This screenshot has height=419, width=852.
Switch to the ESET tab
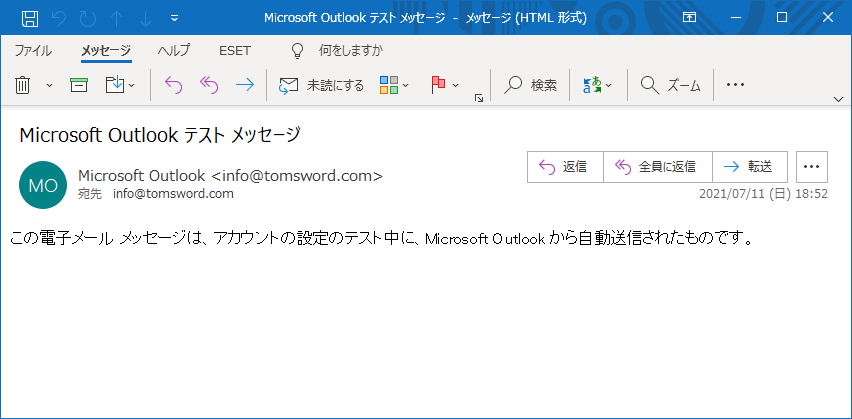(235, 51)
